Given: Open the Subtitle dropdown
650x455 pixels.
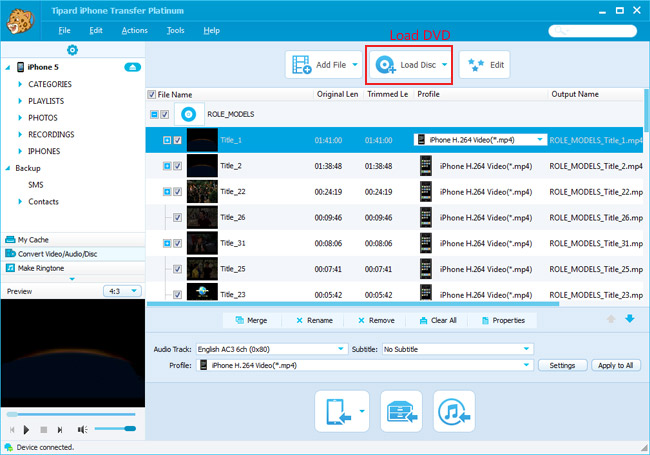Looking at the screenshot, I should (526, 349).
